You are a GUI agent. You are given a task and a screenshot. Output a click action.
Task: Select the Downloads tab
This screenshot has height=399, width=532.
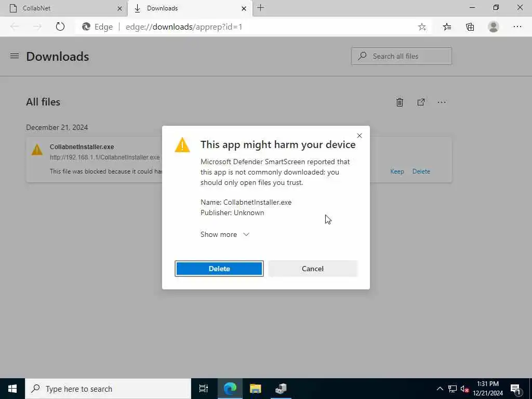[189, 8]
